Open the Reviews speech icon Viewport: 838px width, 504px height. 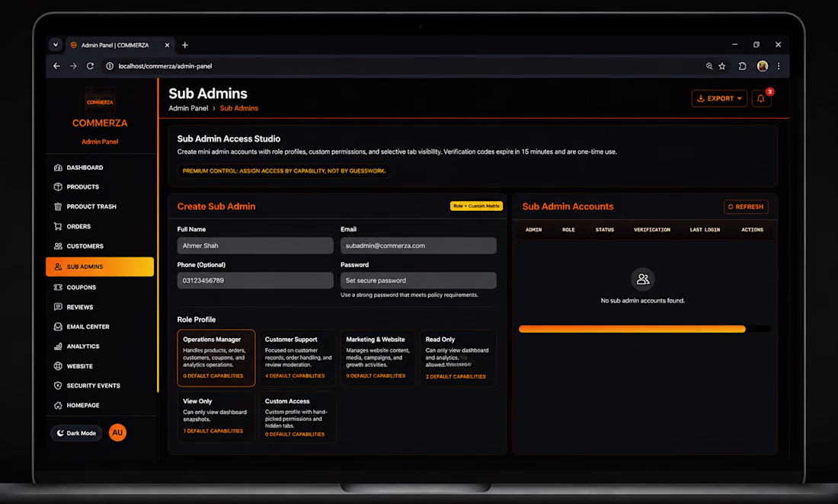58,307
